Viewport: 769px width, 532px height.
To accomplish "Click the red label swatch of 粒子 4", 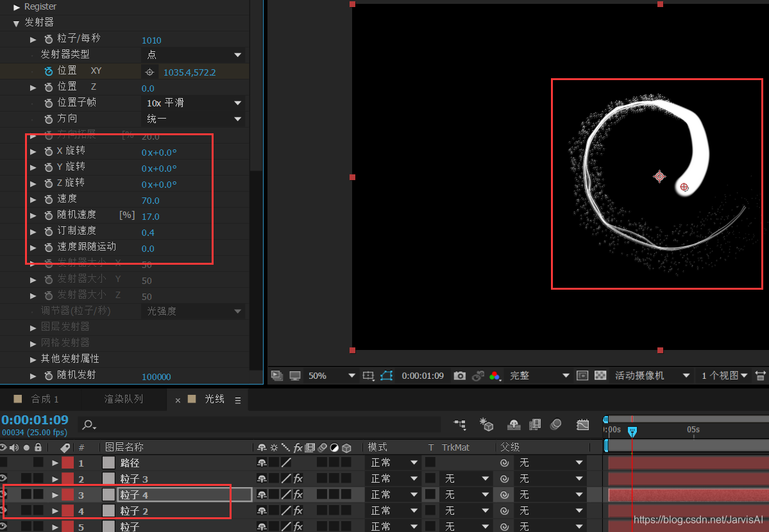I will 68,495.
